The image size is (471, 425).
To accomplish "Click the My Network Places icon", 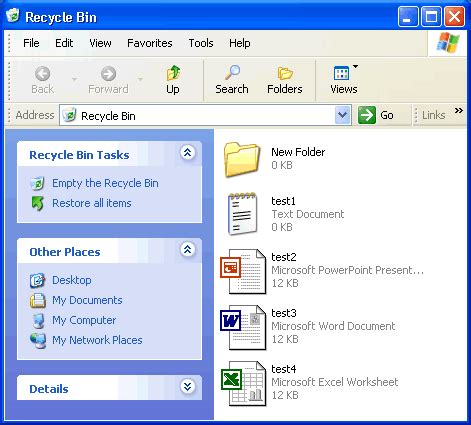I will coord(38,340).
